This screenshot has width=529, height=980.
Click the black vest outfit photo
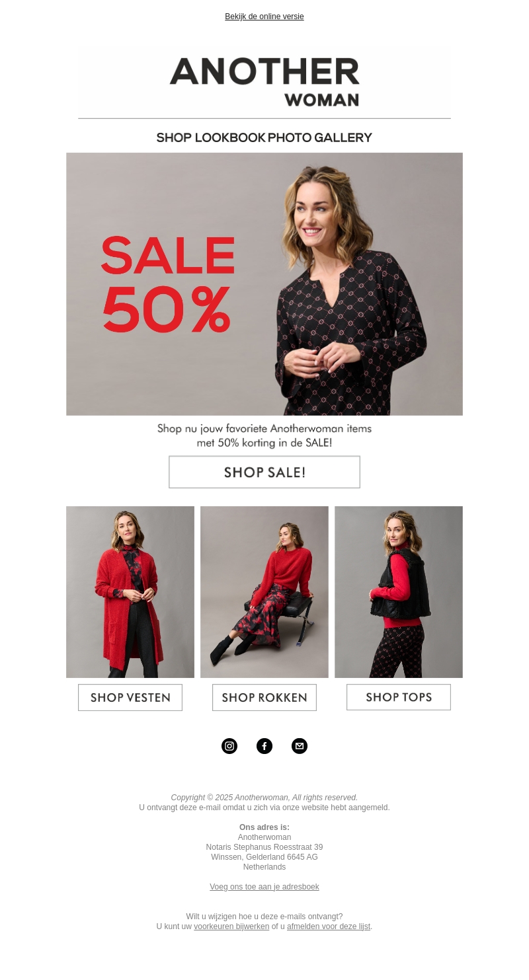pyautogui.click(x=399, y=592)
